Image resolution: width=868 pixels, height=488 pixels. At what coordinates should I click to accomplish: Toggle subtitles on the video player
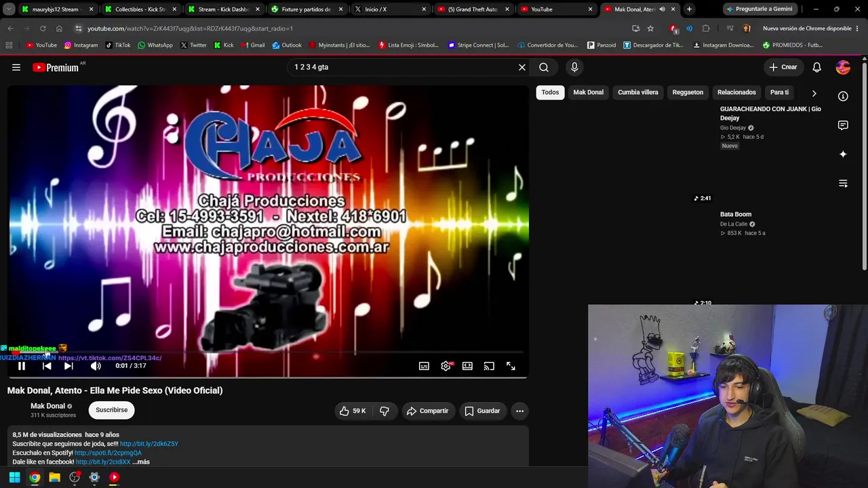[424, 366]
